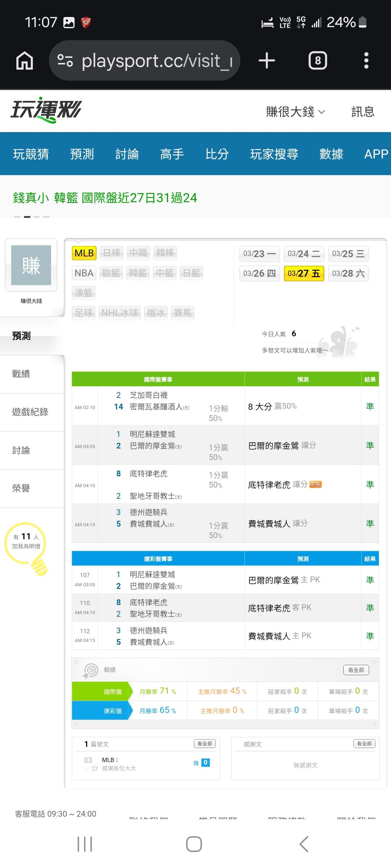Open the tab switcher showing 8 tabs

tap(318, 60)
